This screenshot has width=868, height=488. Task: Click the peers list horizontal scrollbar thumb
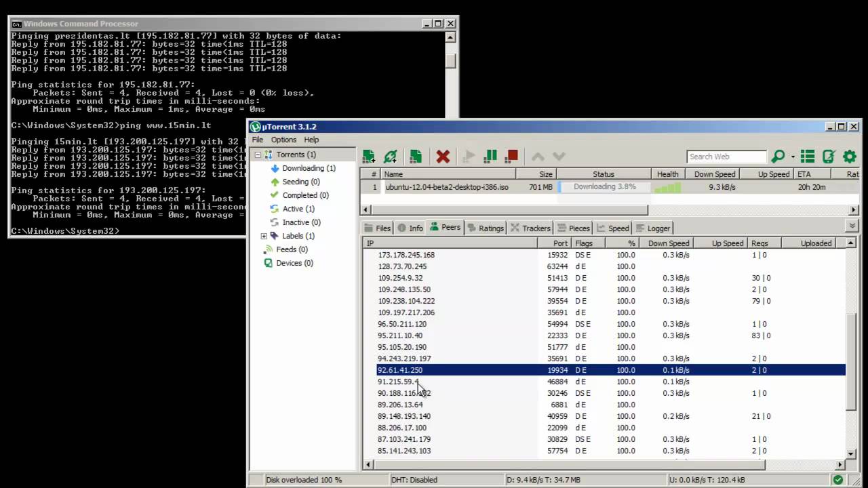[x=570, y=464]
